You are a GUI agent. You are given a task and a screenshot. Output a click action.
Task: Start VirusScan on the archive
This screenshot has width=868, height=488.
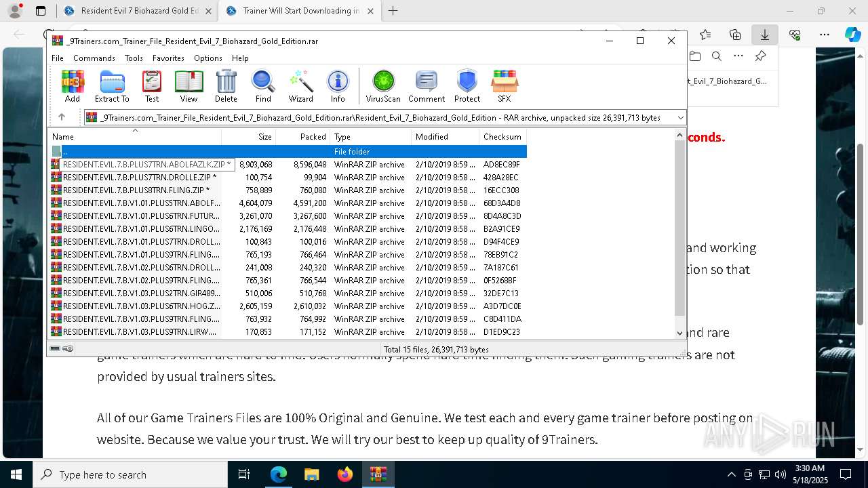point(383,86)
